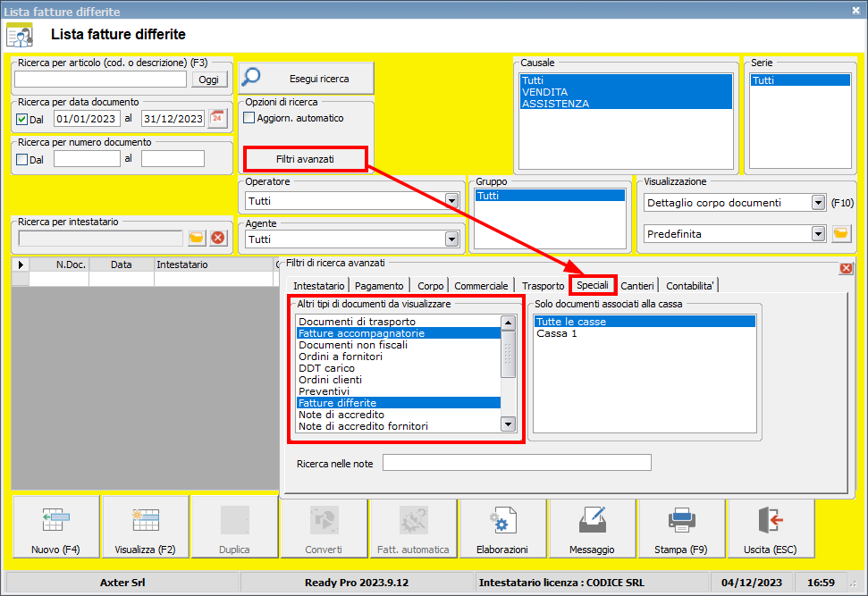Image resolution: width=868 pixels, height=596 pixels.
Task: Open Elaborazioni gear document icon
Action: [502, 527]
